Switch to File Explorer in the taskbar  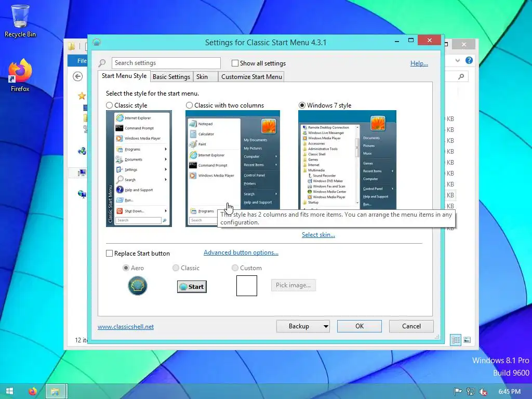(55, 392)
